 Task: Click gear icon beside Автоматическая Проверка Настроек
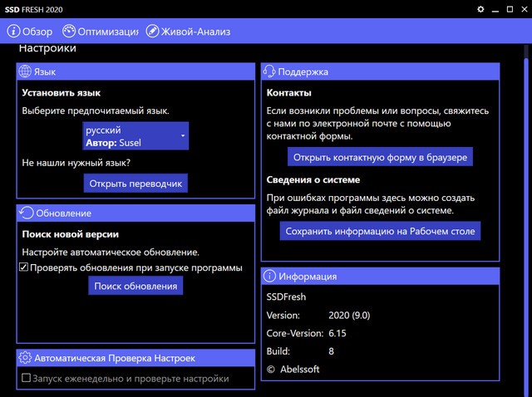[25, 358]
